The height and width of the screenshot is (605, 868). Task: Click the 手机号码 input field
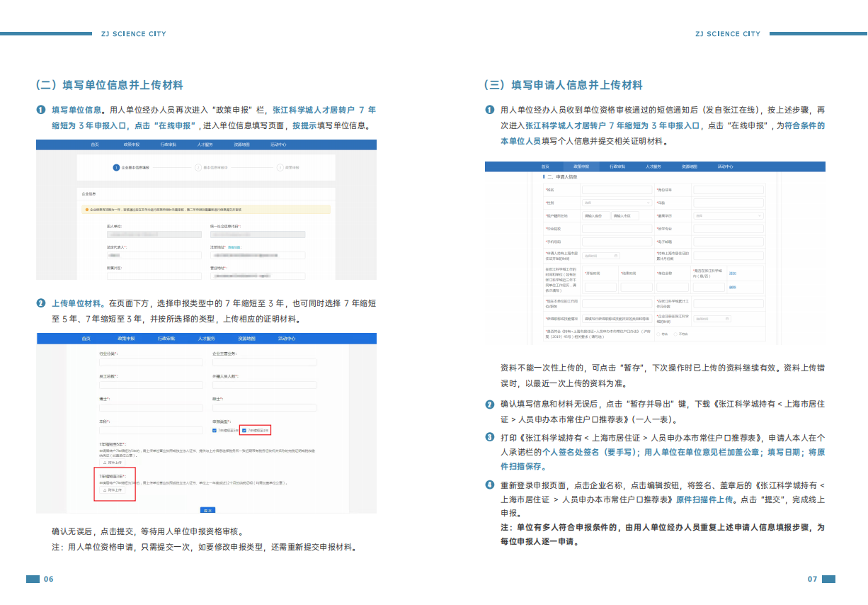(x=617, y=242)
